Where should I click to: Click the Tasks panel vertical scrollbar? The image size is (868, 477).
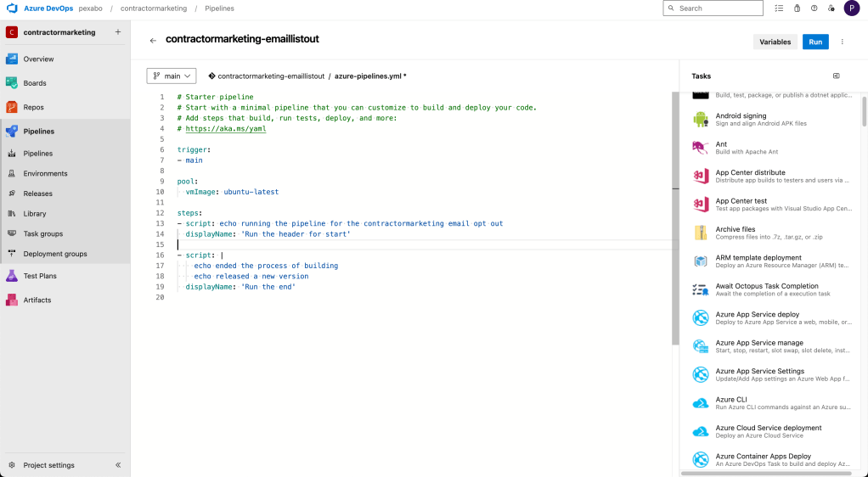[864, 111]
